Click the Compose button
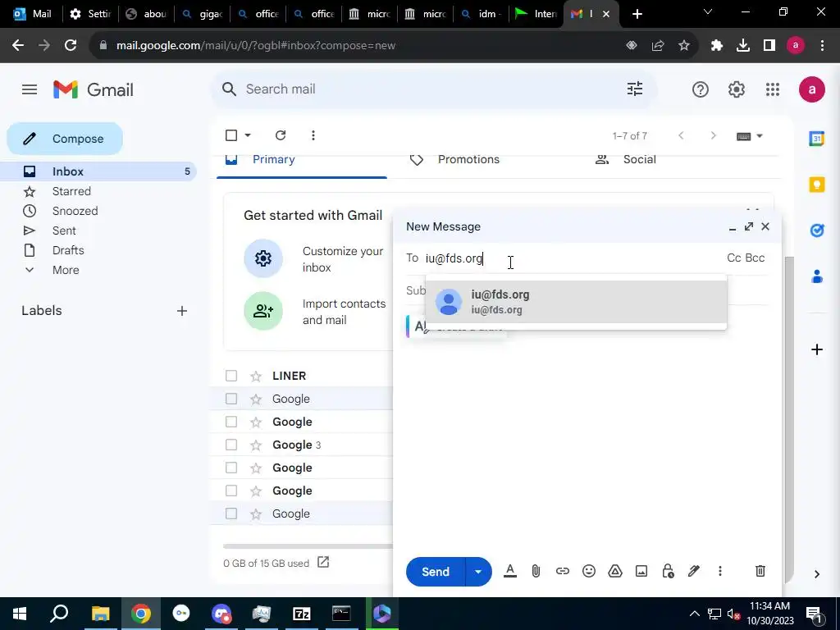The height and width of the screenshot is (630, 840). click(x=65, y=139)
